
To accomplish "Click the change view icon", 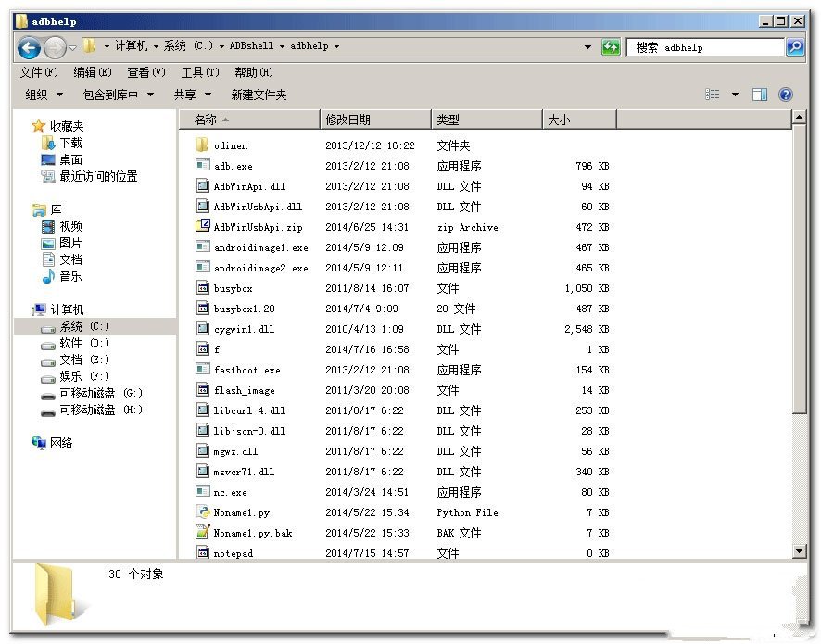I will 713,95.
